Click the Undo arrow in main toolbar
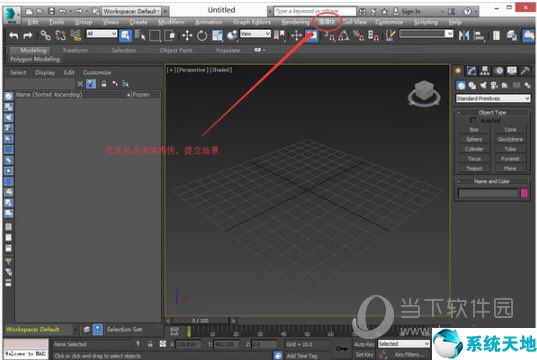 coord(14,35)
